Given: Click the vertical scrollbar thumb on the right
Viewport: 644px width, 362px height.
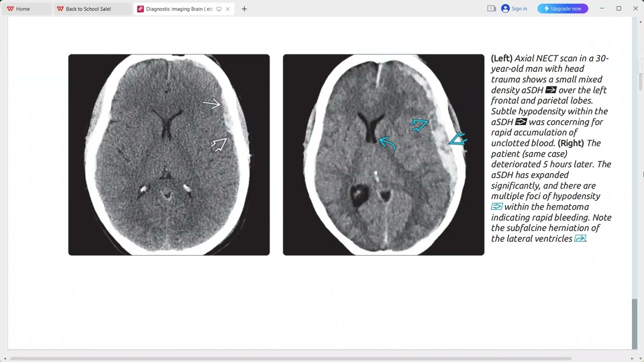Looking at the screenshot, I should coord(634,323).
